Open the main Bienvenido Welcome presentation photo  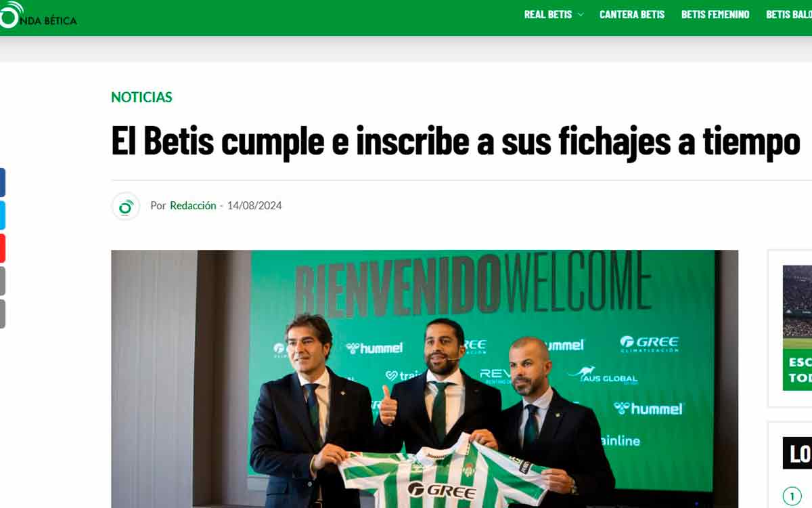click(x=424, y=379)
